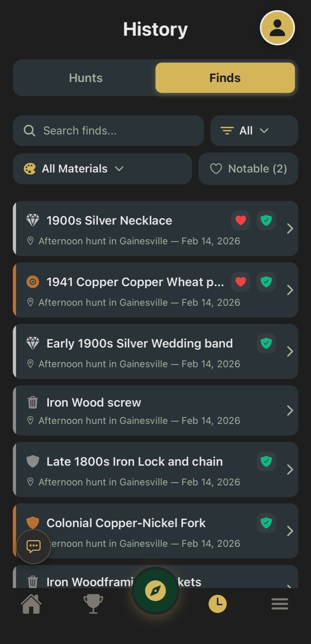311x644 pixels.
Task: Open the All filter dropdown
Action: coord(254,131)
